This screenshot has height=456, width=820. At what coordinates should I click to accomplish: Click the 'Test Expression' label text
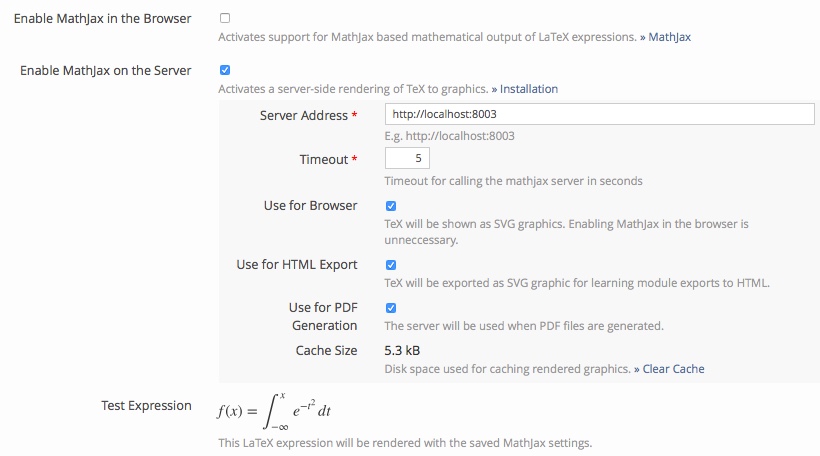pos(146,406)
